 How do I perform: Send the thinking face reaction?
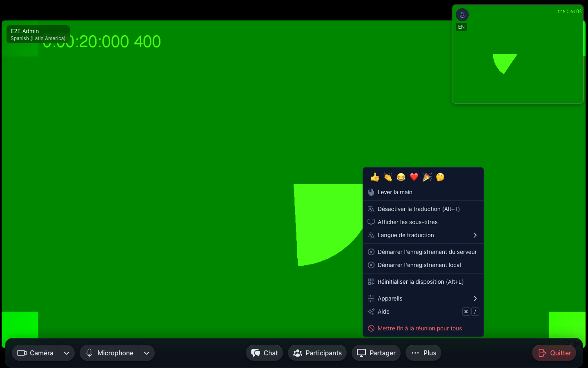pyautogui.click(x=440, y=177)
